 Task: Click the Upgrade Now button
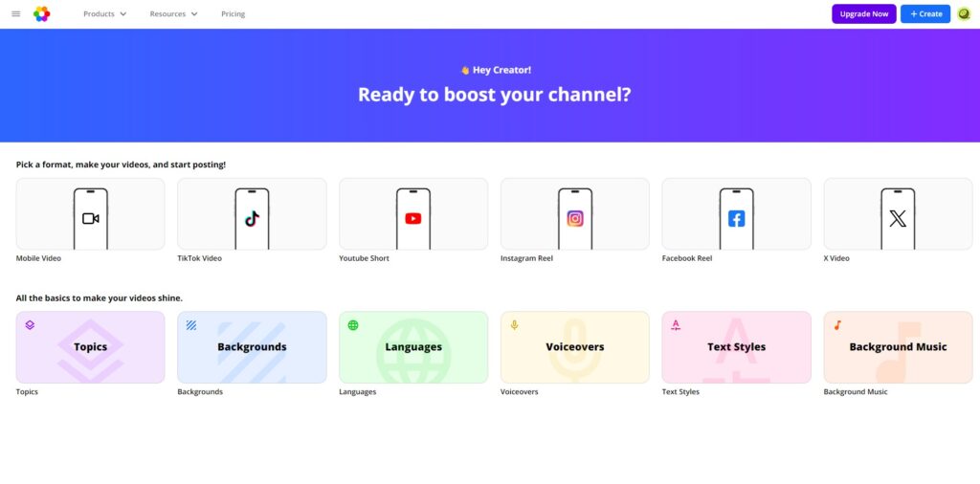[x=864, y=13]
